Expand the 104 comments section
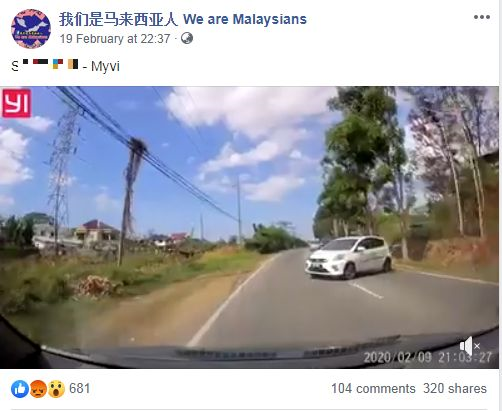The height and width of the screenshot is (411, 502). point(373,389)
